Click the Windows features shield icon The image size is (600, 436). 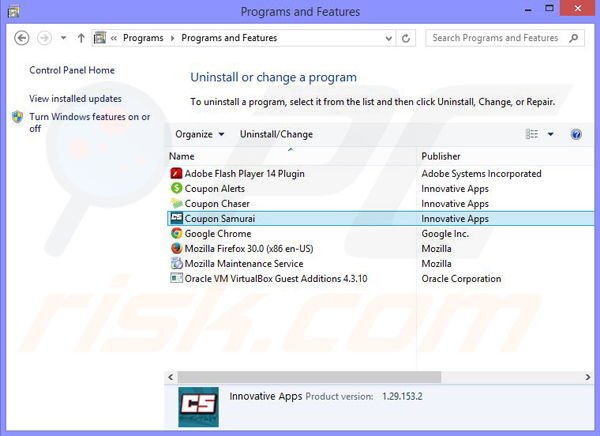click(18, 117)
